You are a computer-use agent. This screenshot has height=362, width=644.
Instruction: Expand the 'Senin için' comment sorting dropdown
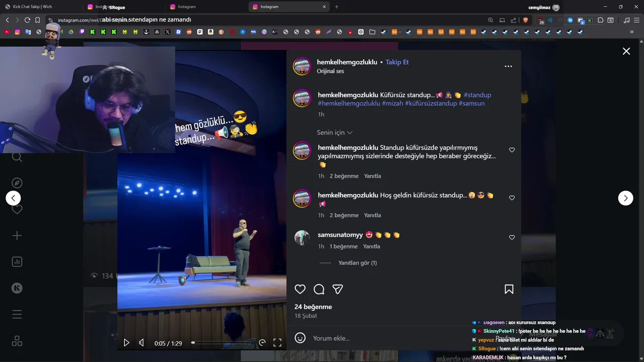point(335,133)
